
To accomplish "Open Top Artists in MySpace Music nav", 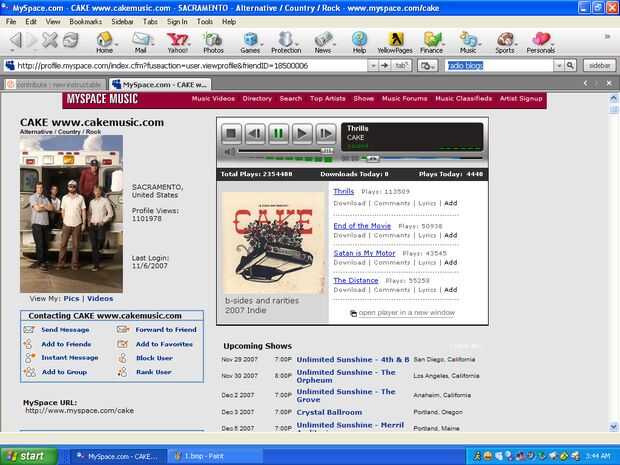I will pyautogui.click(x=327, y=98).
